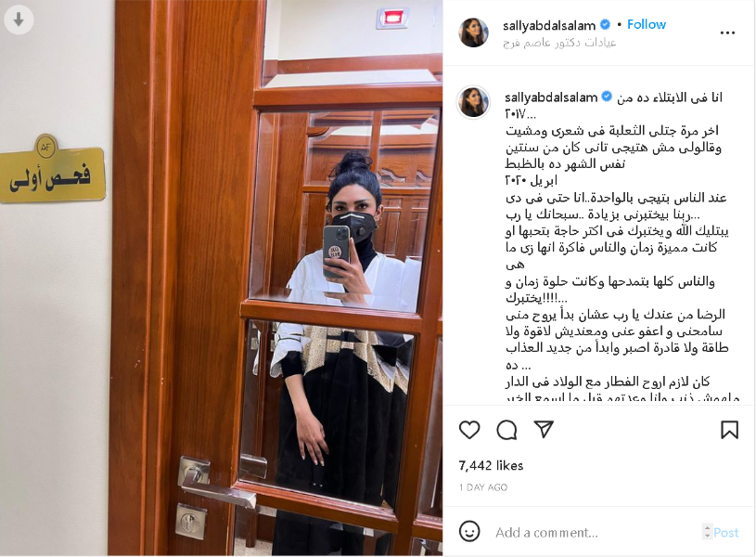Follow sallyabdalsalam account
The image size is (756, 557).
(x=646, y=25)
